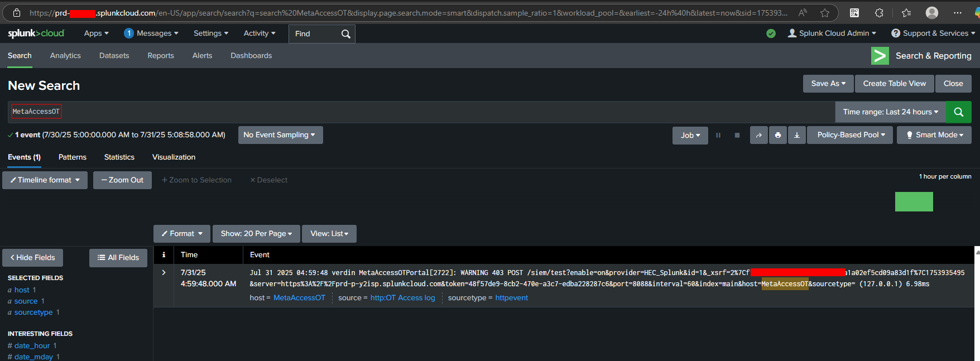Click the sourcetype field in Selected Fields

click(x=33, y=312)
